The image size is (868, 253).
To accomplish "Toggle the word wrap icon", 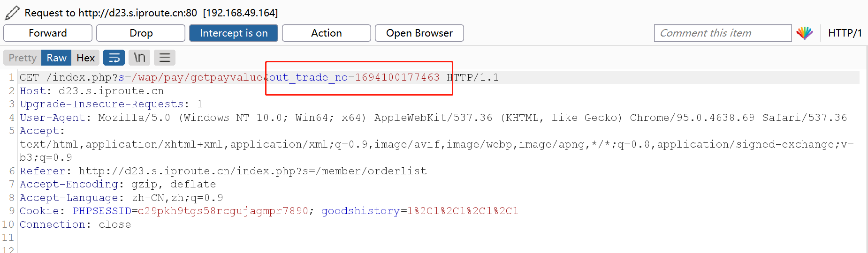I will click(x=114, y=58).
